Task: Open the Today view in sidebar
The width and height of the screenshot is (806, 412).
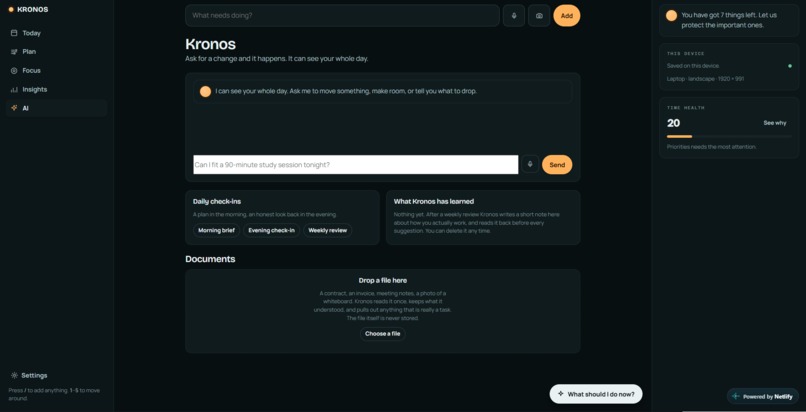Action: [x=57, y=33]
